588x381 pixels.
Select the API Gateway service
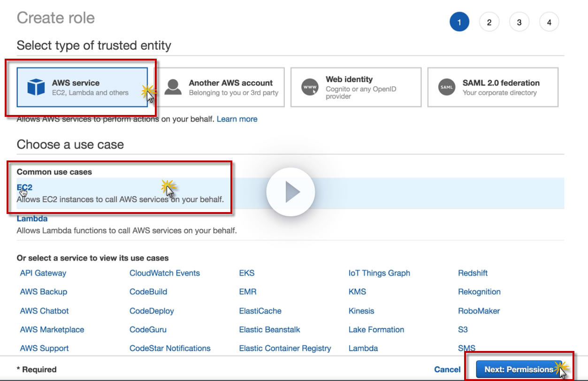tap(43, 273)
